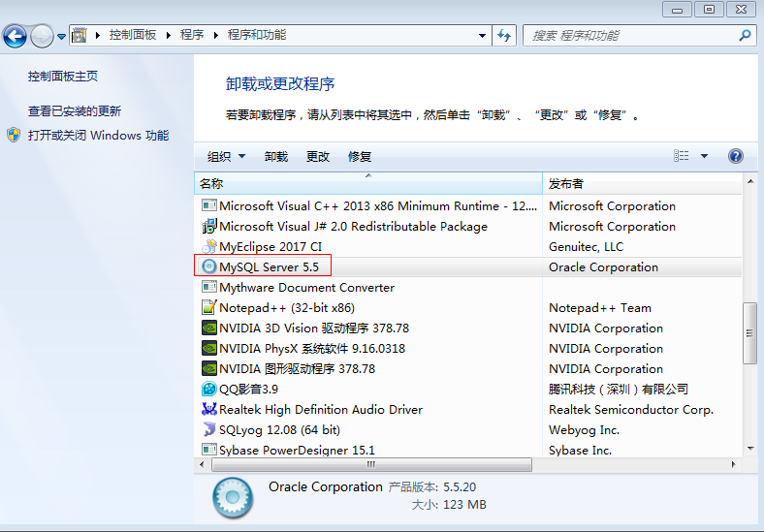Click horizontal scrollbar left arrow
The height and width of the screenshot is (532, 764).
coord(203,465)
